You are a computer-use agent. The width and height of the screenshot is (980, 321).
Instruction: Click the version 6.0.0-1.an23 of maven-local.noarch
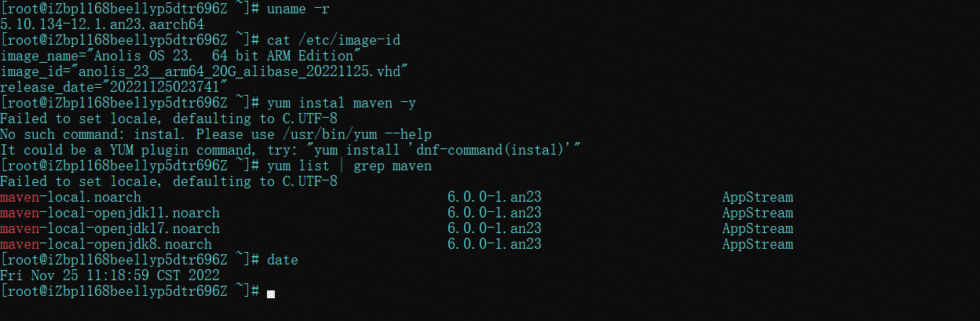(x=494, y=197)
